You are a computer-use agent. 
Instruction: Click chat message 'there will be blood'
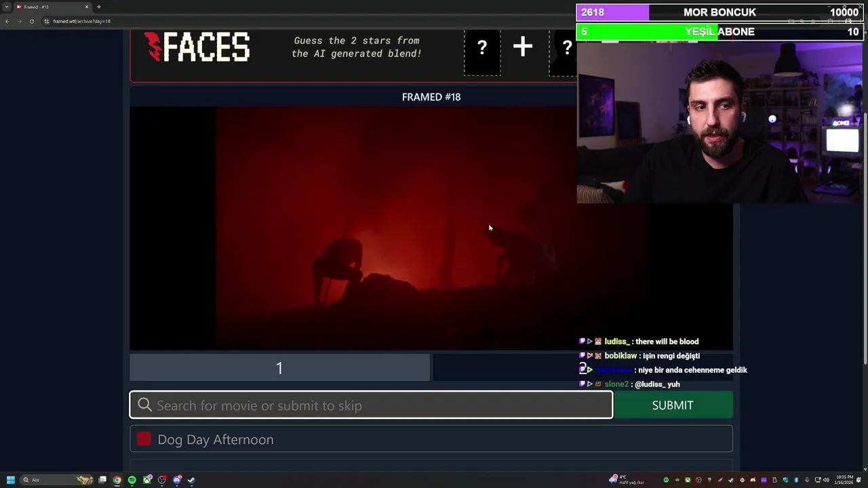pos(666,342)
